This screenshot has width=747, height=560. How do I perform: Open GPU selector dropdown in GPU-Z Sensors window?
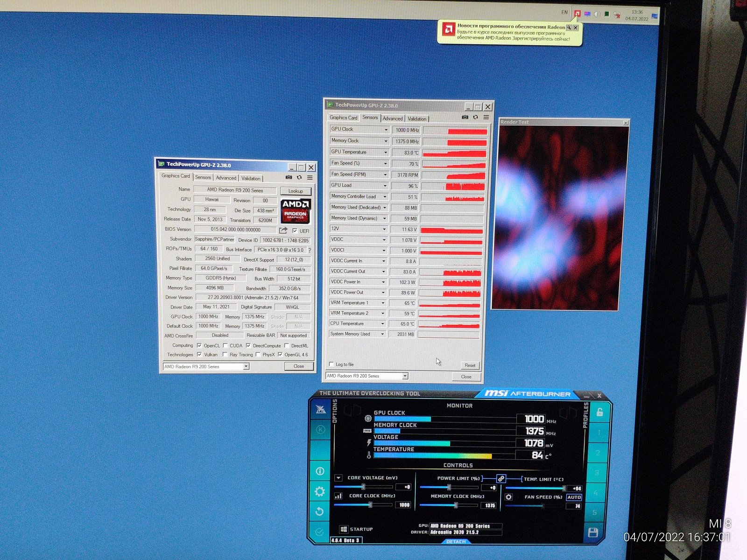point(405,376)
